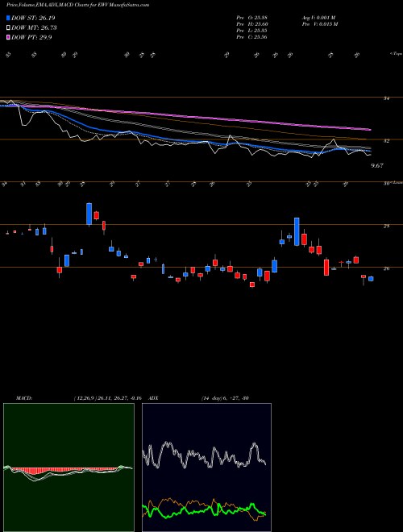
Task: Click the magenta long-term EMA line end
Action: pos(368,129)
